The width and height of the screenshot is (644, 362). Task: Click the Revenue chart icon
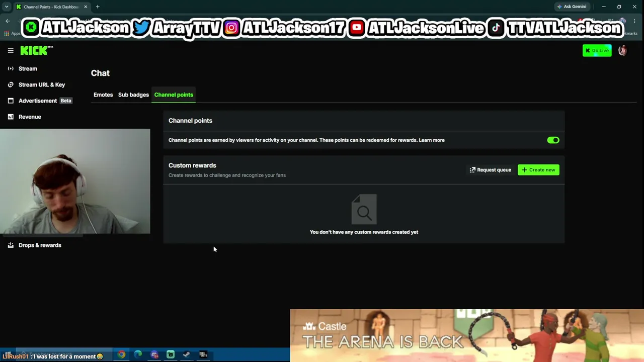pyautogui.click(x=11, y=117)
